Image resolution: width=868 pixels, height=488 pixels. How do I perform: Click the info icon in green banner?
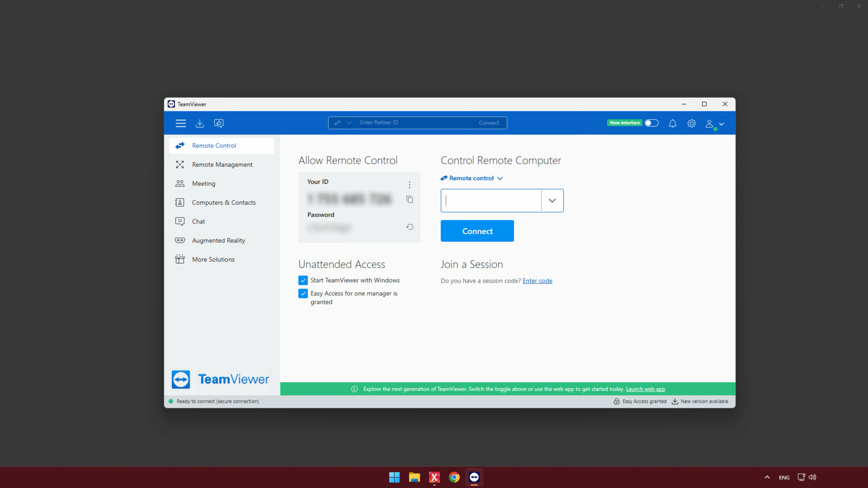click(x=354, y=389)
